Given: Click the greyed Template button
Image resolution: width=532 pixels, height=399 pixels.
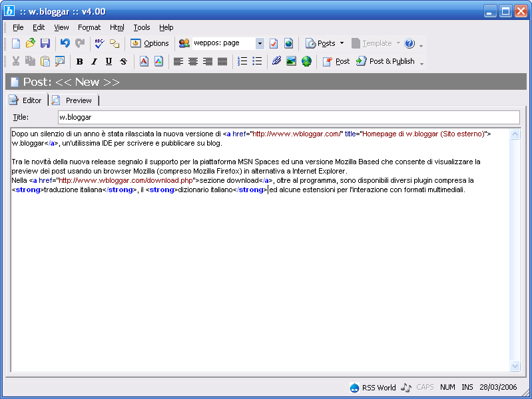Looking at the screenshot, I should [x=372, y=43].
